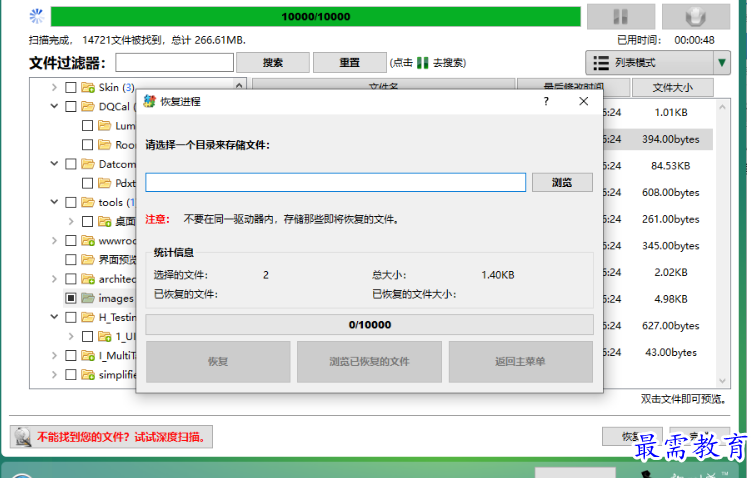Expand the Skin folder node
Screen dimensions: 756x478
[54, 87]
